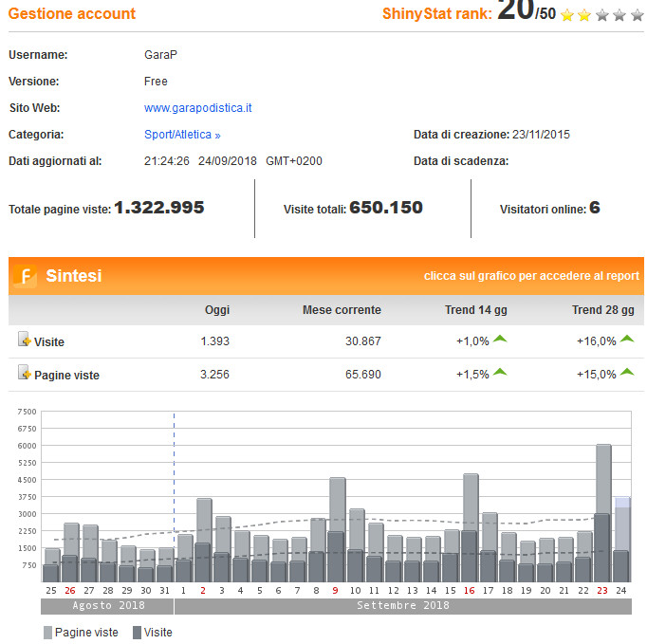The image size is (647, 644).
Task: Click the fourth grey star of ShinyStat rank
Action: pos(619,15)
